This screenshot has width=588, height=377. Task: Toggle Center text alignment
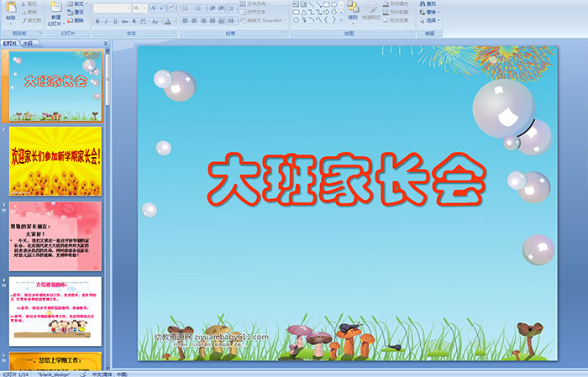tap(194, 21)
